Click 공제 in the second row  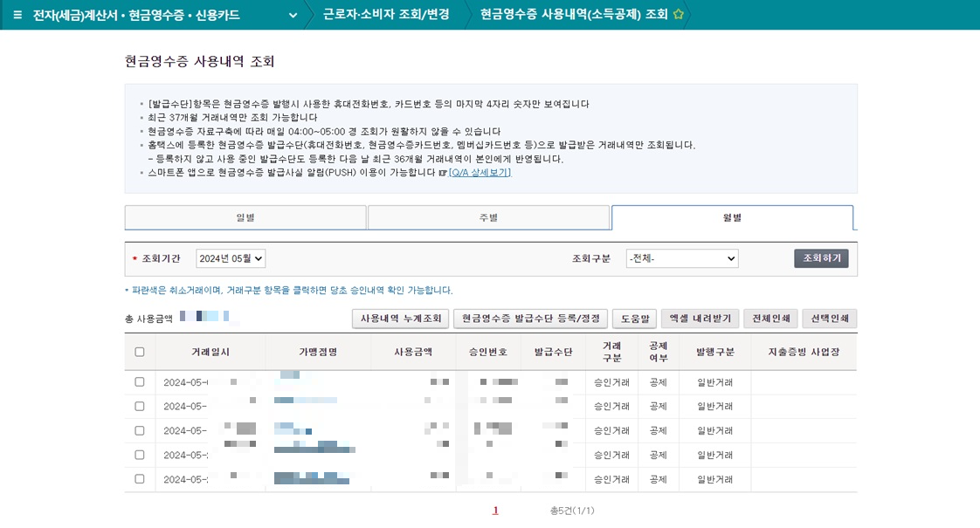(x=658, y=407)
